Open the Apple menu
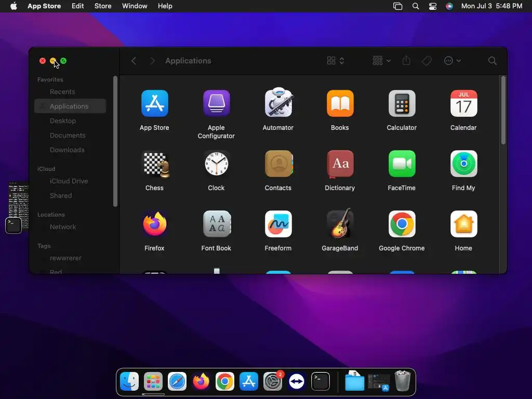 click(14, 6)
